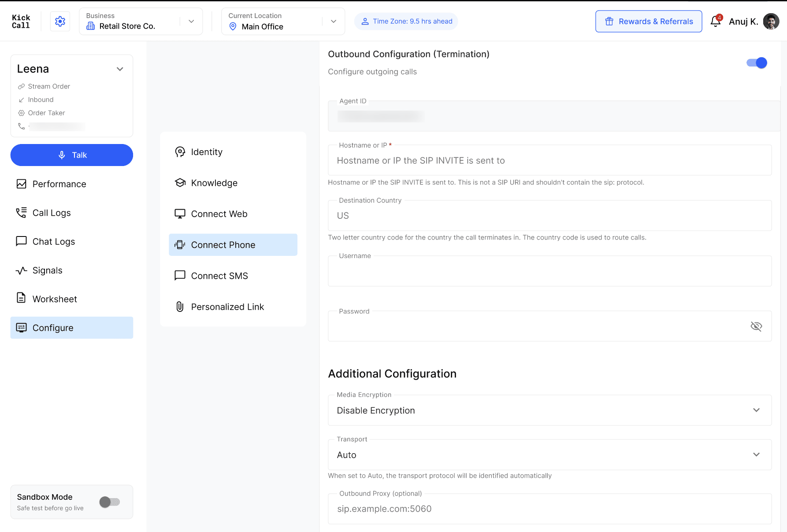This screenshot has width=787, height=532.
Task: Open Worksheet section
Action: pyautogui.click(x=72, y=299)
